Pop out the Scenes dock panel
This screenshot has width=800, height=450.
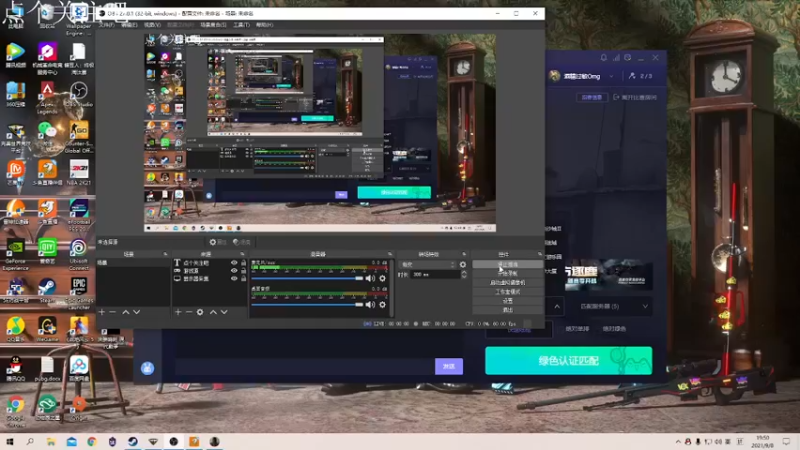coord(165,254)
